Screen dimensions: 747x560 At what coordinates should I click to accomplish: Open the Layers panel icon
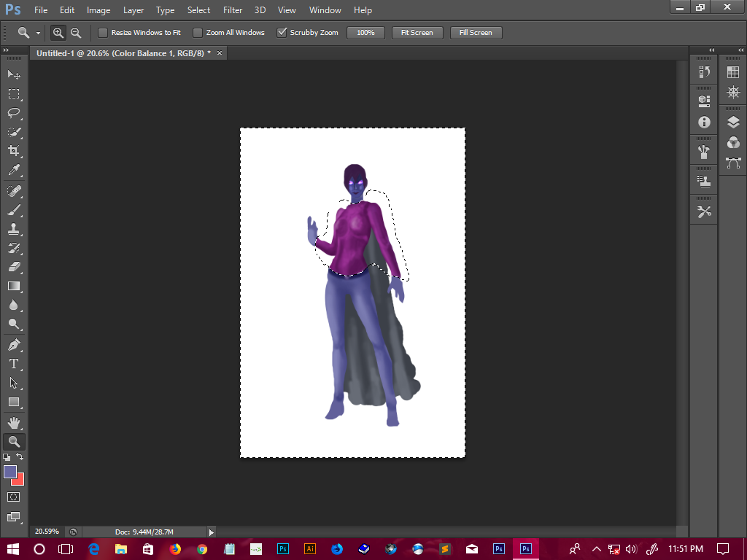(x=733, y=122)
